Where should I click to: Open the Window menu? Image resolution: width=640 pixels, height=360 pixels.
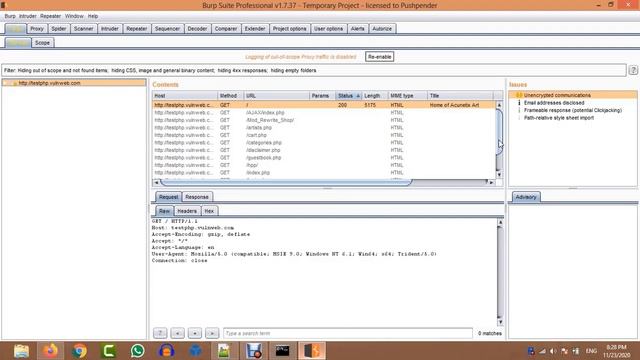pyautogui.click(x=74, y=16)
